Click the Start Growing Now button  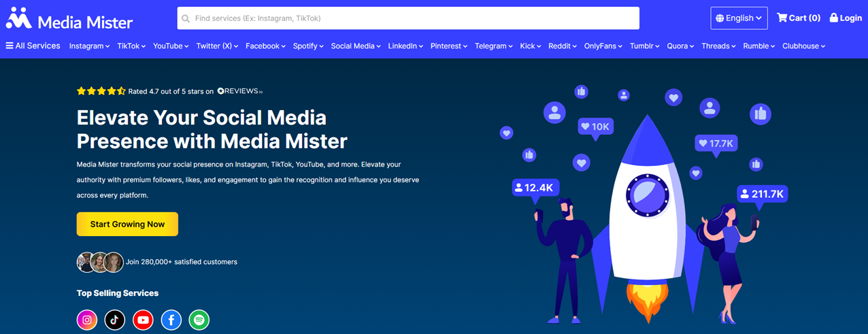click(x=127, y=224)
